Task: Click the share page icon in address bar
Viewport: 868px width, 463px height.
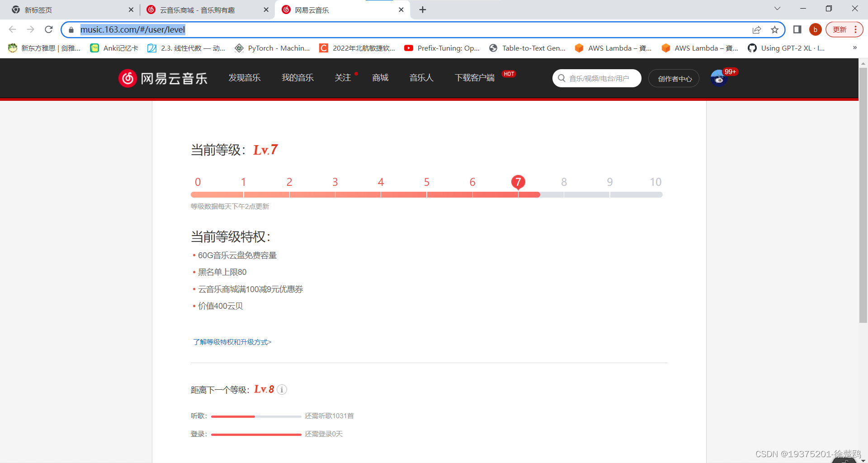Action: (x=757, y=30)
